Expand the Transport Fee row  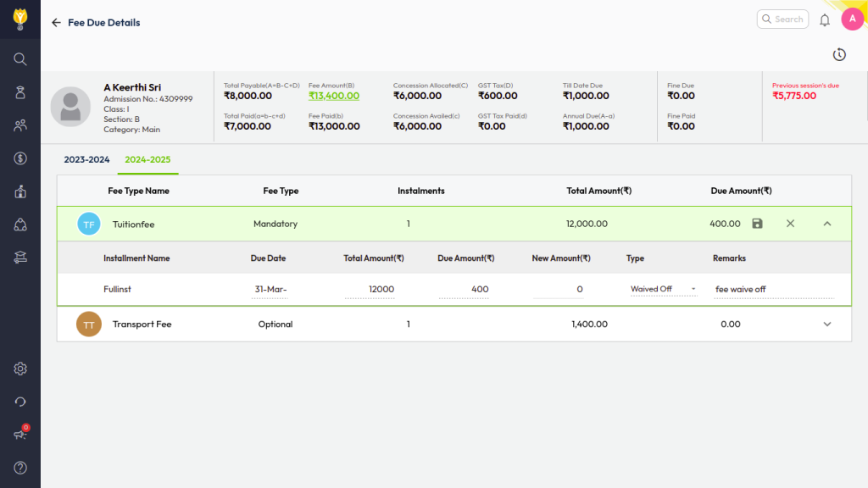tap(827, 324)
